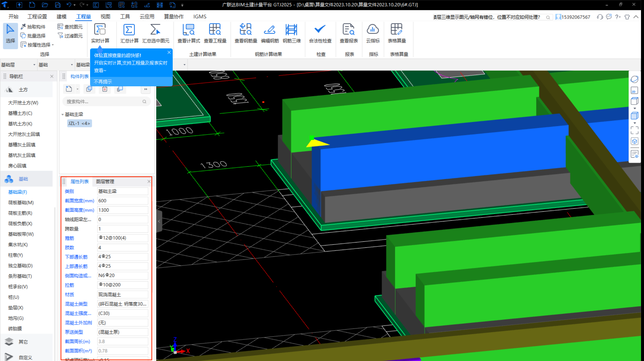The image size is (644, 361).
Task: Close the 属性列表 panel
Action: click(149, 181)
